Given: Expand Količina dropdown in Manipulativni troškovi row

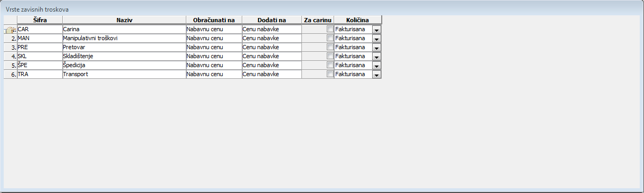Looking at the screenshot, I should pyautogui.click(x=376, y=39).
